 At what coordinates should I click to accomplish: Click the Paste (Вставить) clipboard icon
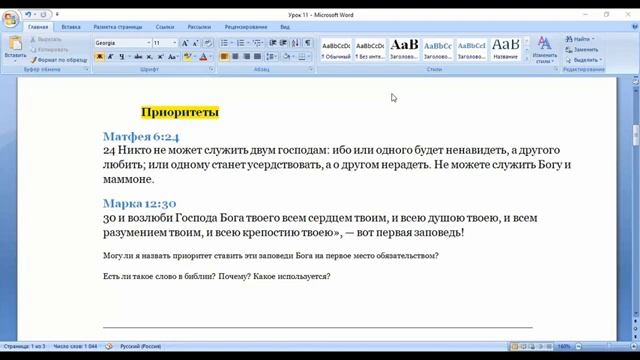pyautogui.click(x=16, y=43)
